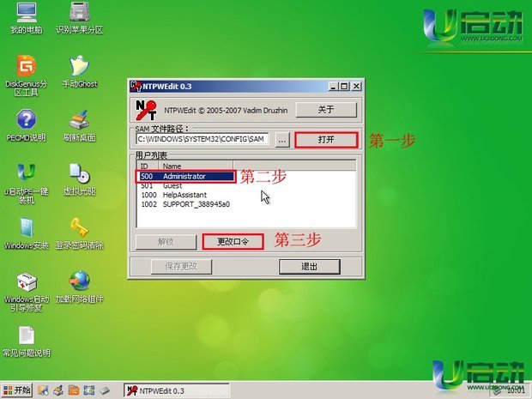Image resolution: width=532 pixels, height=399 pixels.
Task: Open the 识别苹果分区 desktop icon
Action: tap(79, 19)
